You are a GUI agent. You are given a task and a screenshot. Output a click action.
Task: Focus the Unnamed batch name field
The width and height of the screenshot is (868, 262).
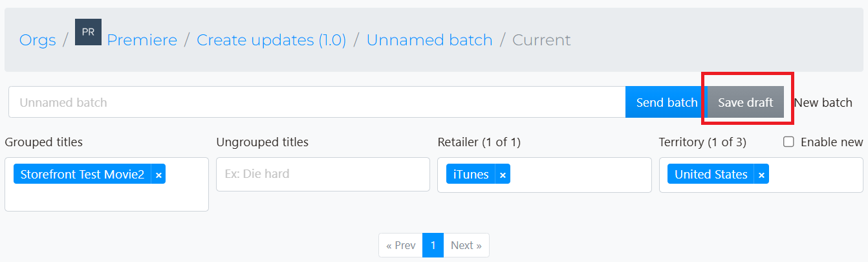[x=317, y=102]
